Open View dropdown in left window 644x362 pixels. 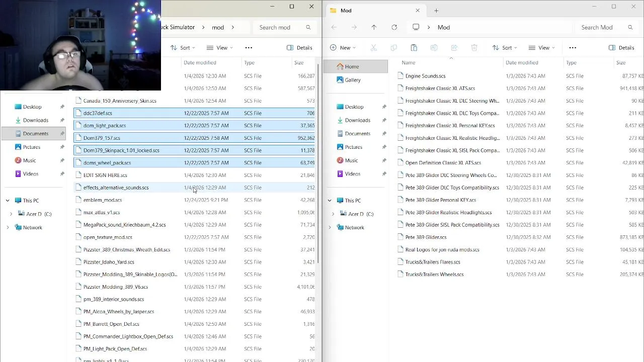click(x=220, y=48)
